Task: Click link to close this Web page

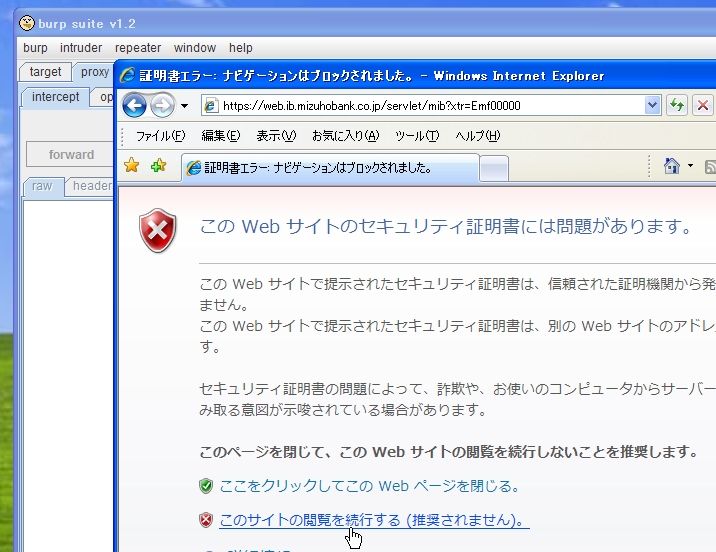Action: pos(369,486)
